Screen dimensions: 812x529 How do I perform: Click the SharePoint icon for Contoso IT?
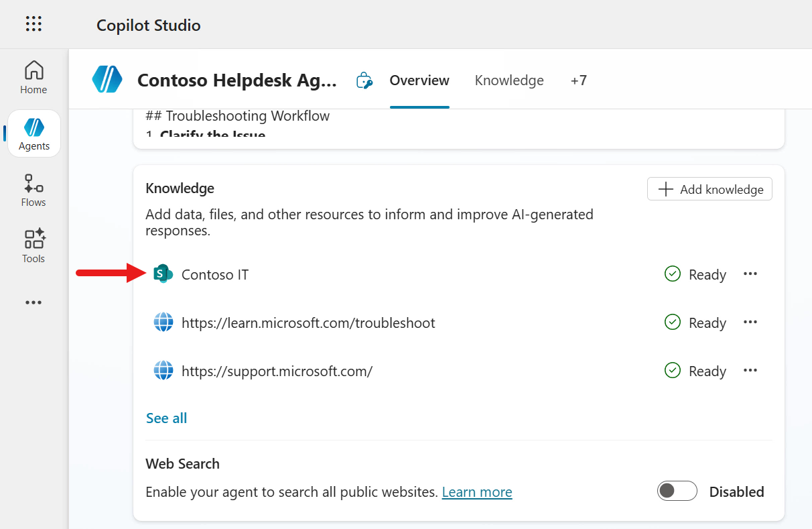(x=163, y=274)
